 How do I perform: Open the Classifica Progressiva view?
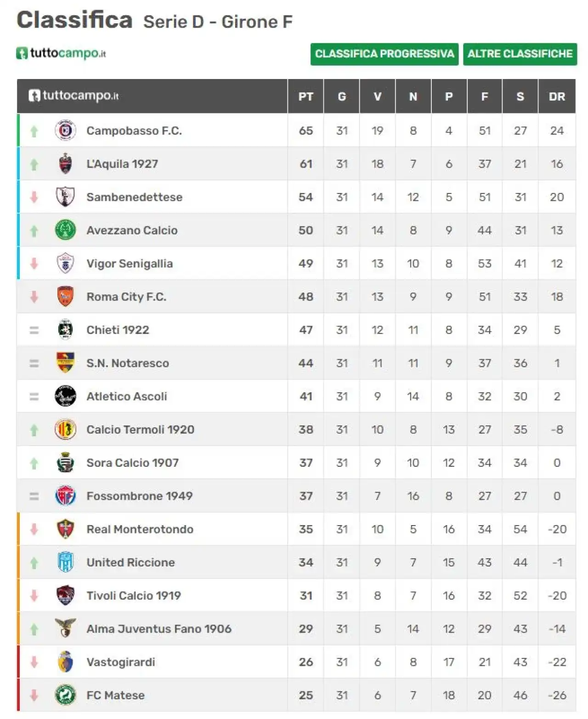click(384, 54)
